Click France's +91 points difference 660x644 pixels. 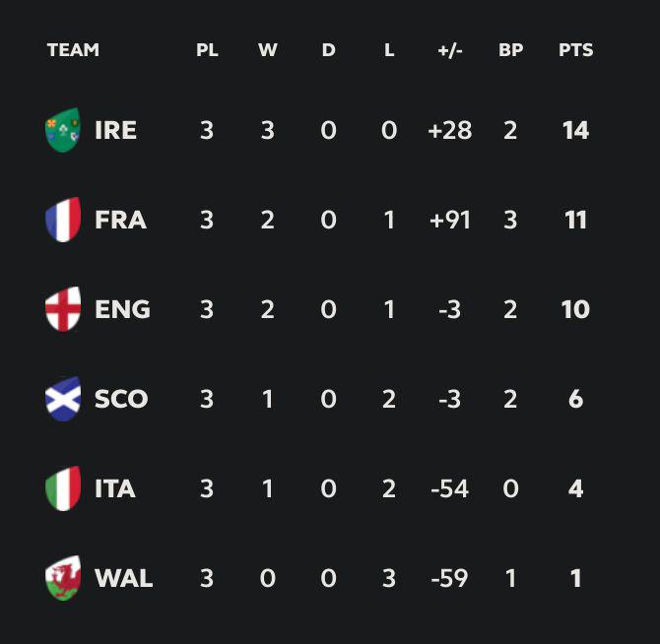(450, 220)
